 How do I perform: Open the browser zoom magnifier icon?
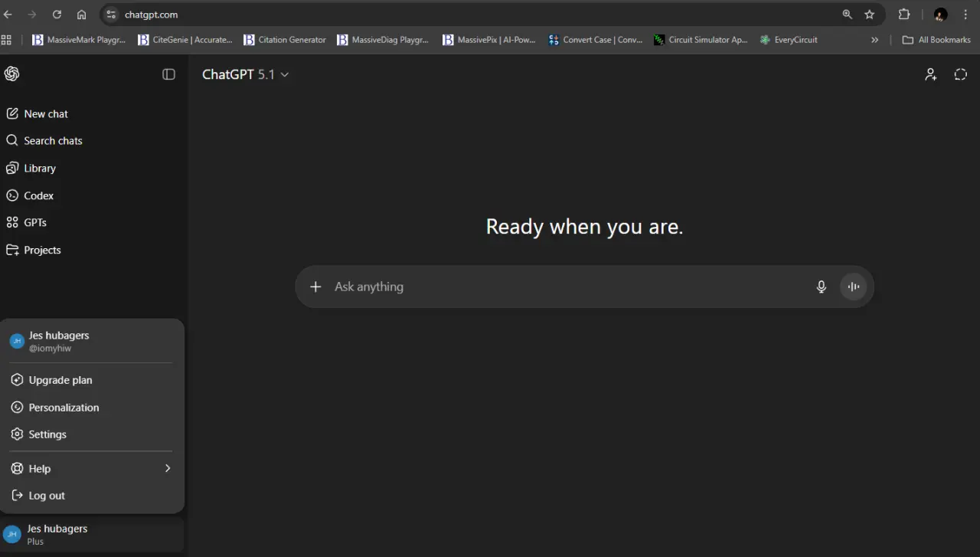(847, 15)
